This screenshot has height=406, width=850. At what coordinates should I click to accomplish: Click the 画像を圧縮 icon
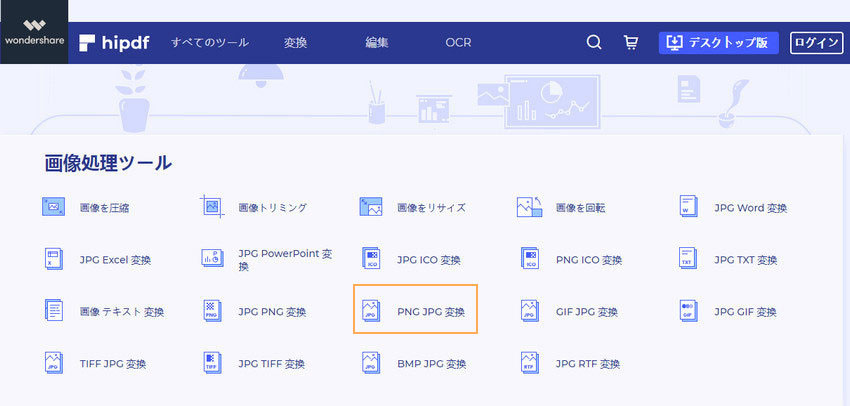point(54,207)
